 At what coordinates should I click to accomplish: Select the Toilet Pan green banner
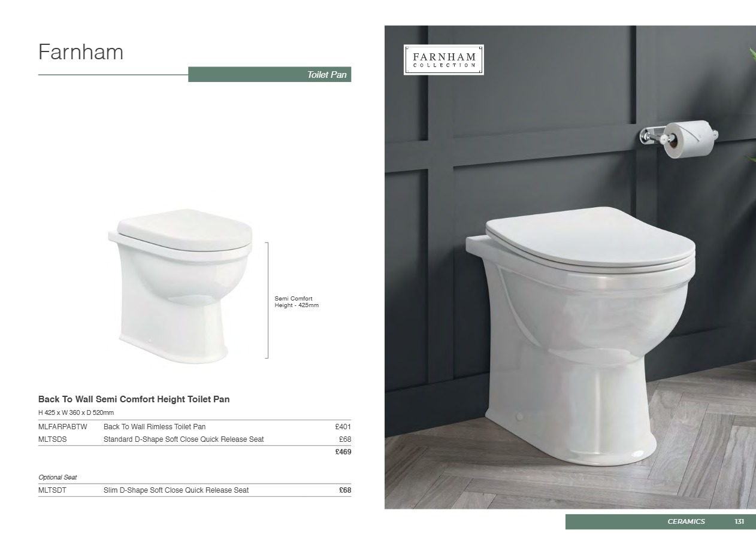[x=270, y=75]
